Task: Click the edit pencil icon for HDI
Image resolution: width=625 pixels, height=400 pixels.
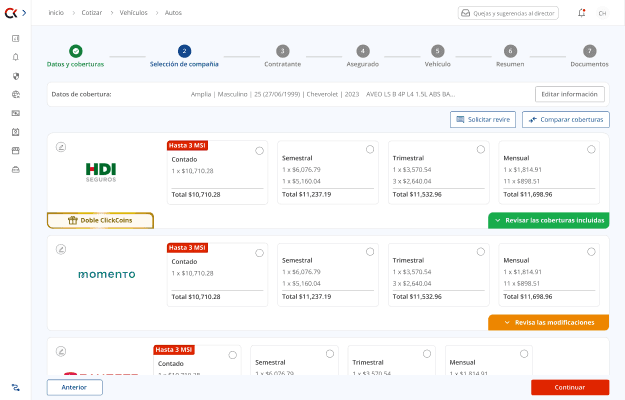Action: coord(61,147)
